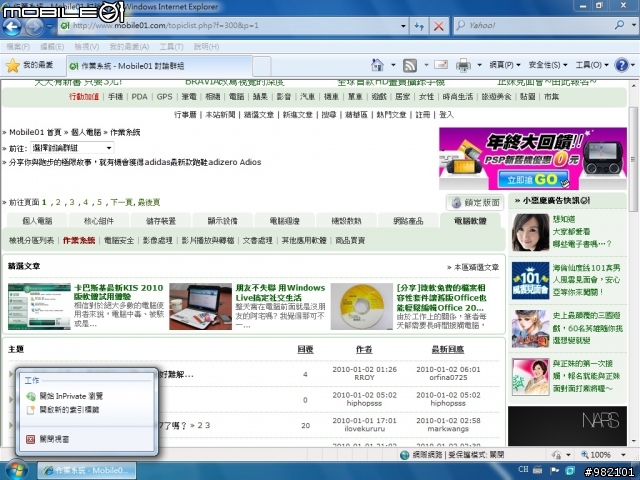Open the Read Mail icon

(441, 64)
